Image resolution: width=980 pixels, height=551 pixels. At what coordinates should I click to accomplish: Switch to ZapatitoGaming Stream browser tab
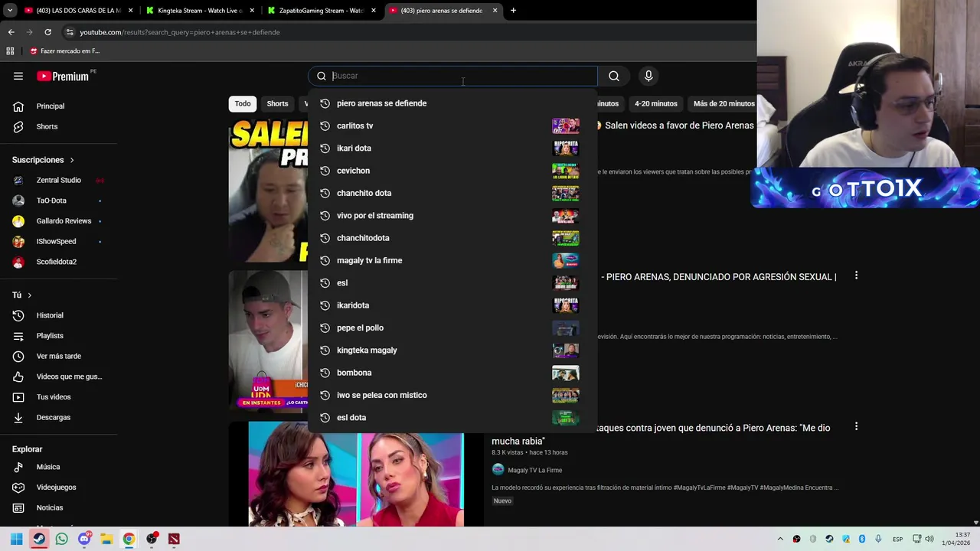click(322, 11)
